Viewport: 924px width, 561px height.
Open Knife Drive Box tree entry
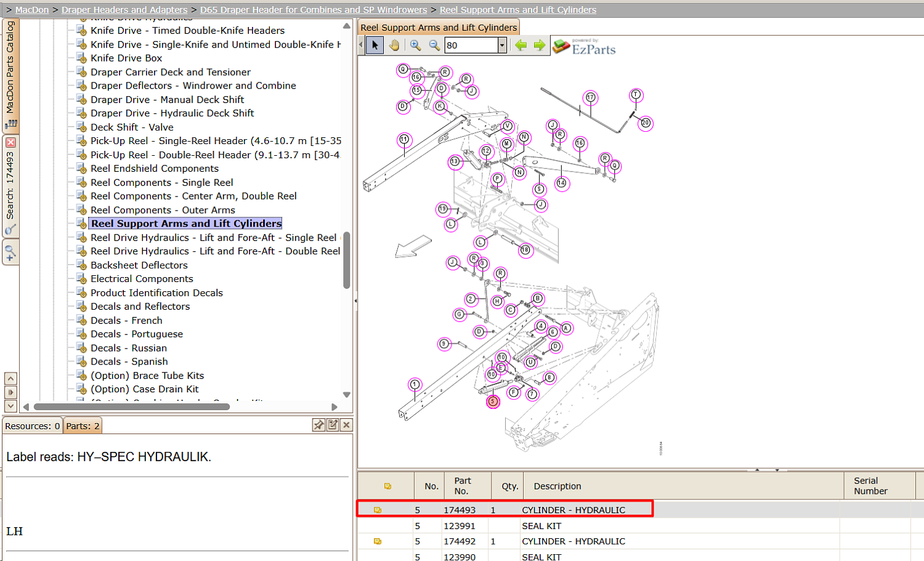coord(126,58)
